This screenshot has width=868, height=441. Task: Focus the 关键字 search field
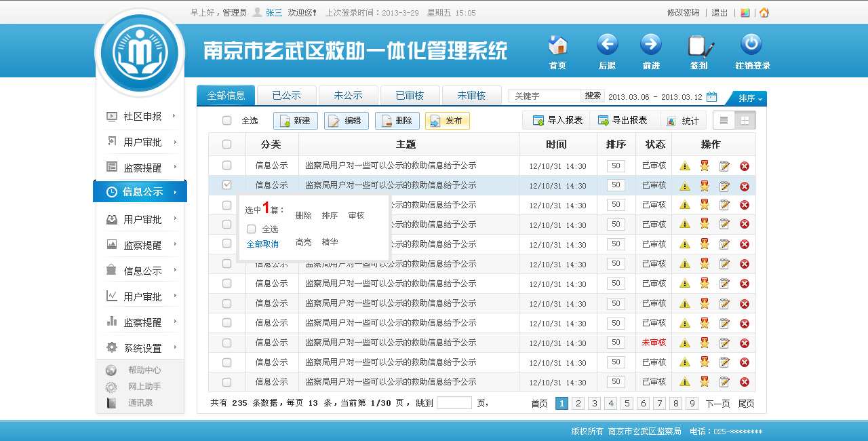pos(545,96)
